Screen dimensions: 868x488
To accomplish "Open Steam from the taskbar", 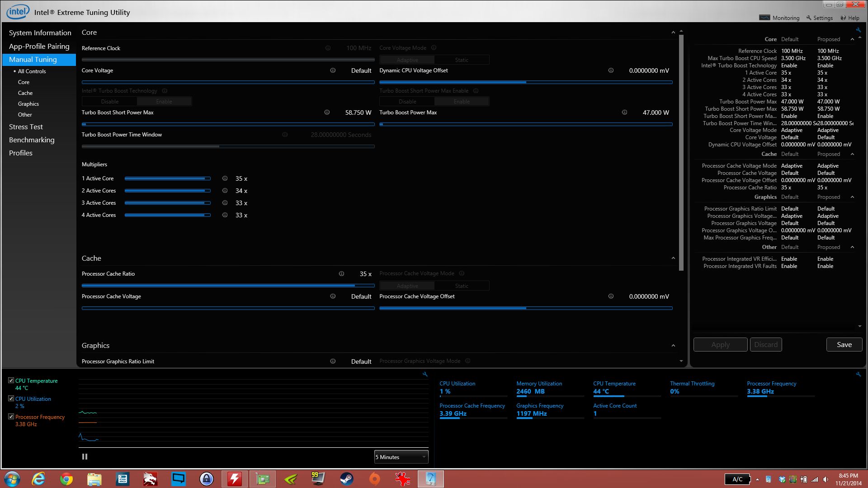I will pos(347,479).
